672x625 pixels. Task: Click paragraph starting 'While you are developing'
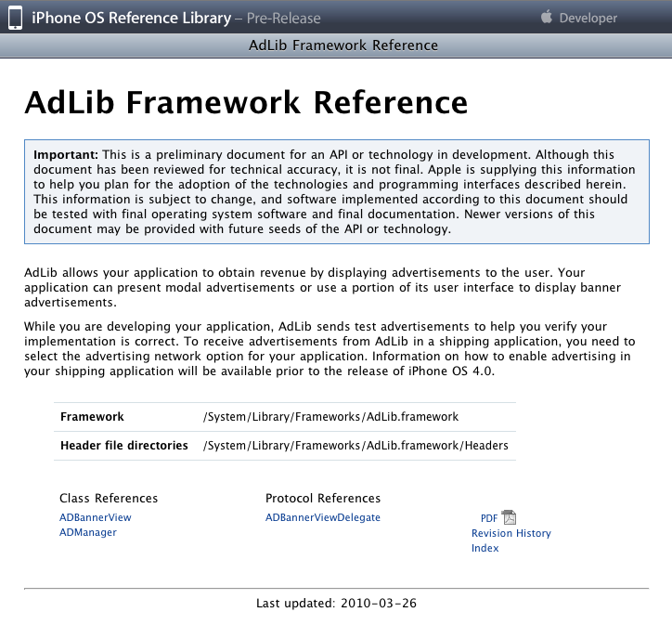(x=330, y=348)
